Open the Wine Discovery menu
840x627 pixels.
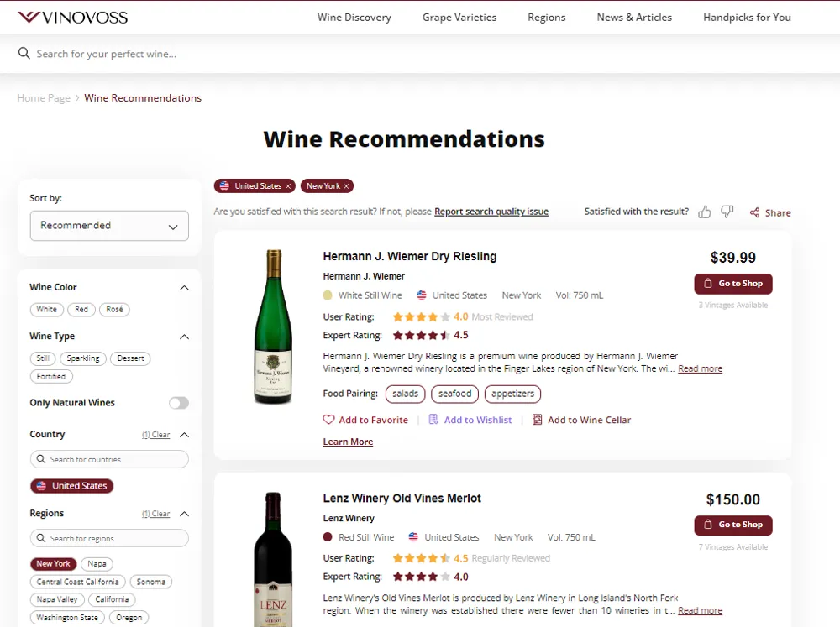point(354,17)
